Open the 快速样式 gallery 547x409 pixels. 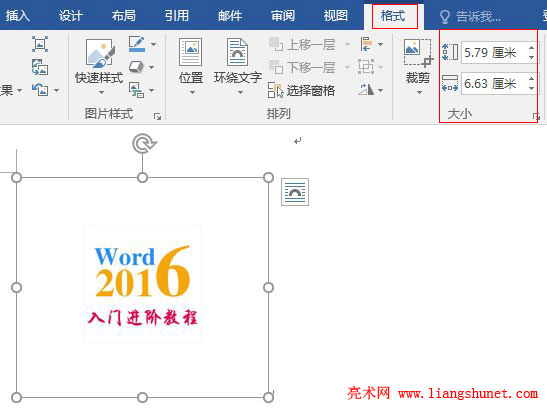point(99,61)
